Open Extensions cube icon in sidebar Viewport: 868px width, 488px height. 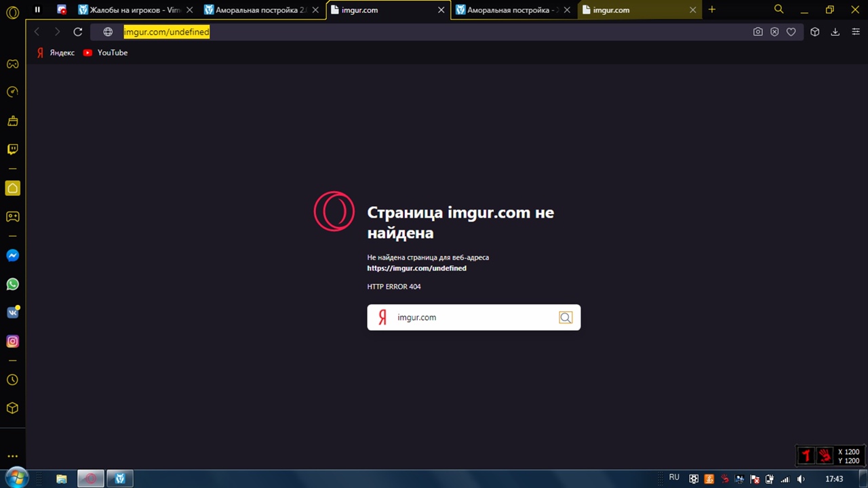point(12,408)
